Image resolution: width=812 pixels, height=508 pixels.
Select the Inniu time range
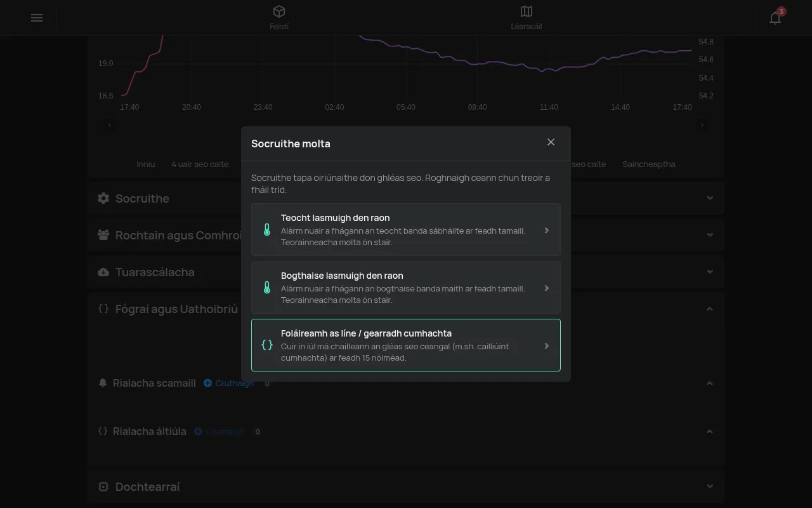pyautogui.click(x=146, y=164)
